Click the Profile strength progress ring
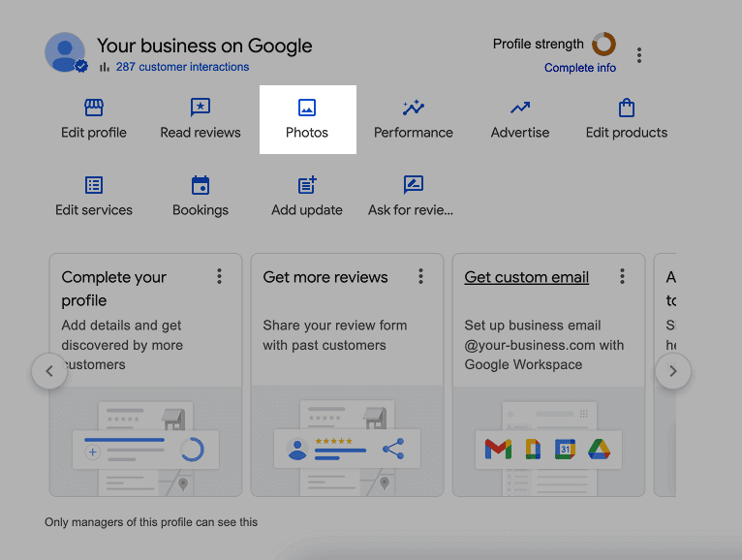Viewport: 742px width, 560px height. click(603, 44)
